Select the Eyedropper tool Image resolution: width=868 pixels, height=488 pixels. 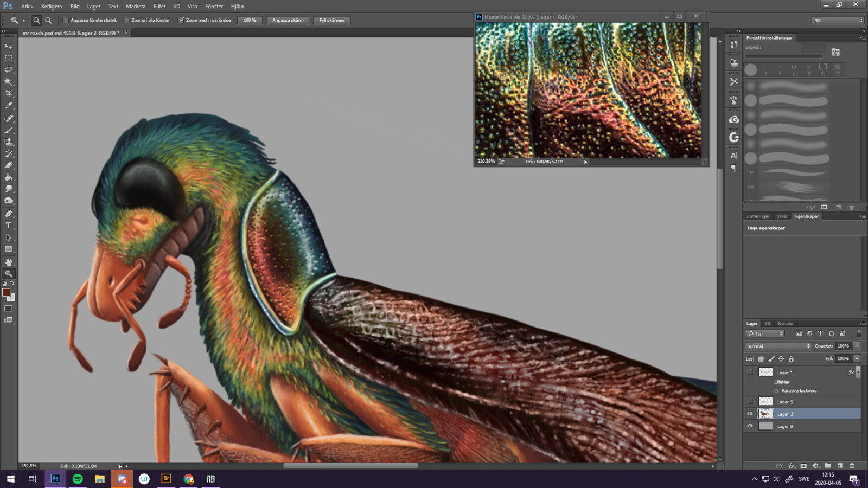point(9,106)
